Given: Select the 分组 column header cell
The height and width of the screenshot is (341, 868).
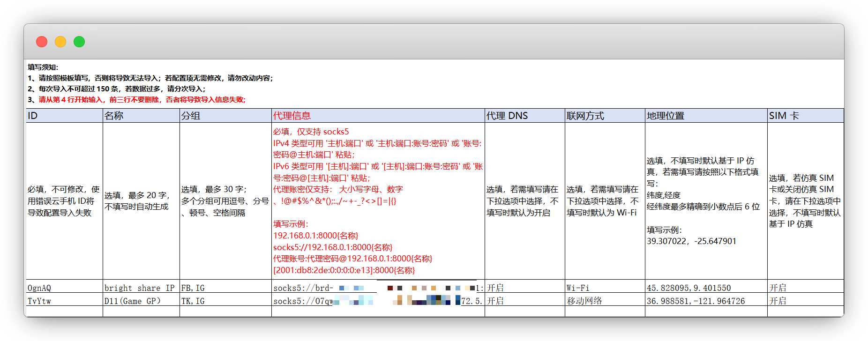Looking at the screenshot, I should coord(225,116).
